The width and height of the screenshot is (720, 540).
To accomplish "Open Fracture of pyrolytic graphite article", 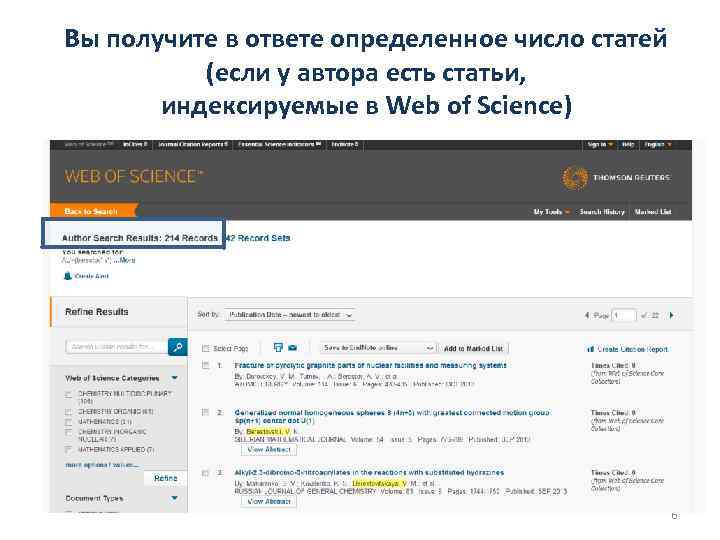I will click(370, 366).
